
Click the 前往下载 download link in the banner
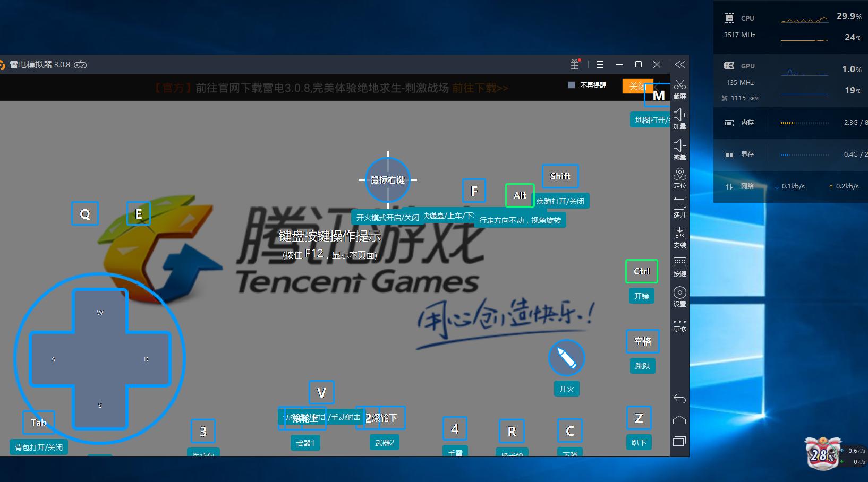pyautogui.click(x=479, y=88)
